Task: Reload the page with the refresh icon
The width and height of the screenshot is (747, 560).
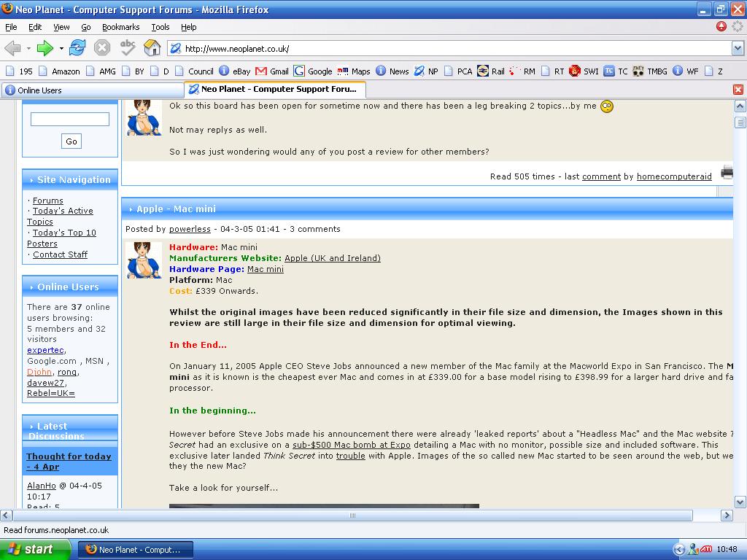Action: pos(77,48)
